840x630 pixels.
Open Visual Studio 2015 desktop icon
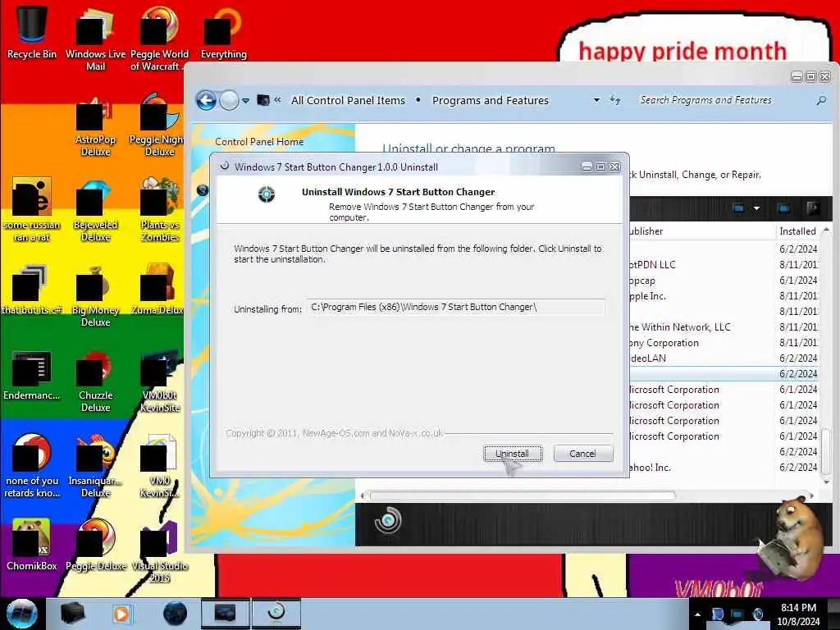159,552
